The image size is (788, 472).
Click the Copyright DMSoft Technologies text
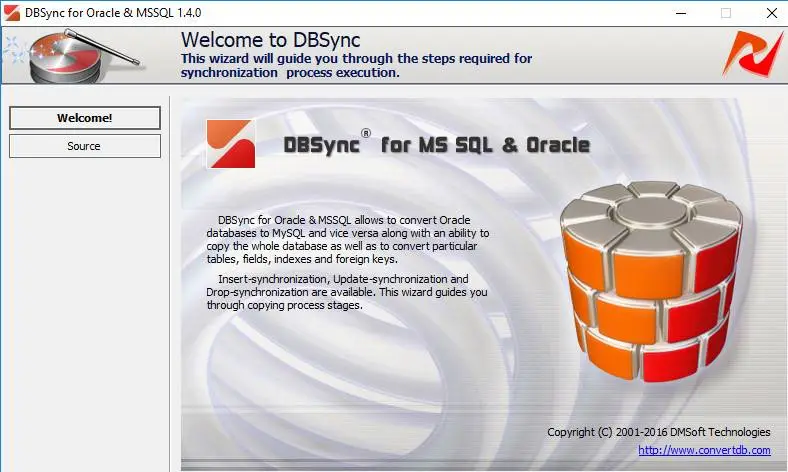pos(658,432)
